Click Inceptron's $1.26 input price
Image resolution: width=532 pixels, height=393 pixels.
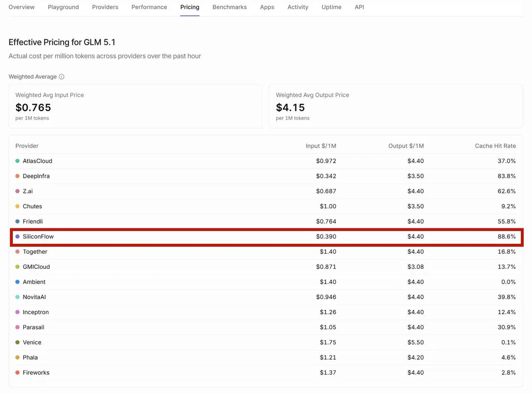tap(328, 312)
